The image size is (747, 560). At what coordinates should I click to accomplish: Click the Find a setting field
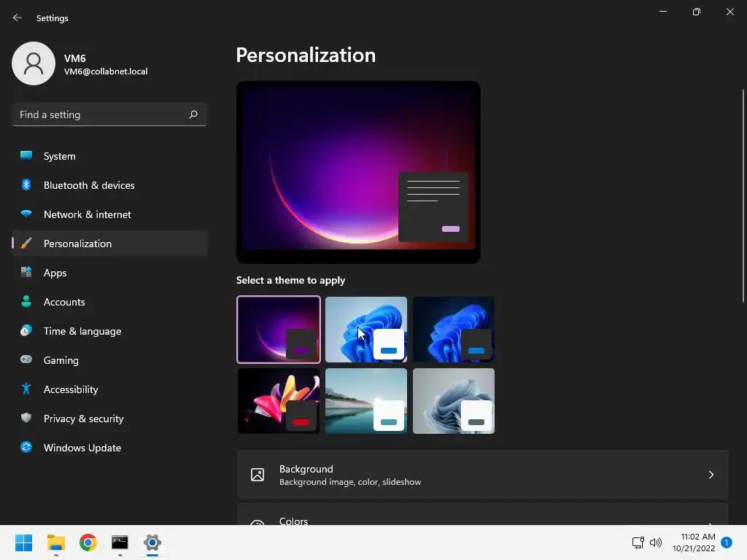coord(109,114)
